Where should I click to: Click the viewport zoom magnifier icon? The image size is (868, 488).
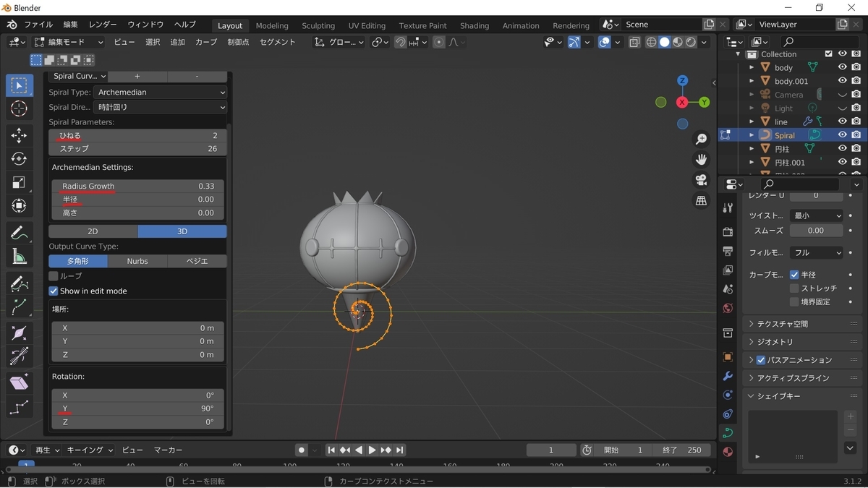701,139
